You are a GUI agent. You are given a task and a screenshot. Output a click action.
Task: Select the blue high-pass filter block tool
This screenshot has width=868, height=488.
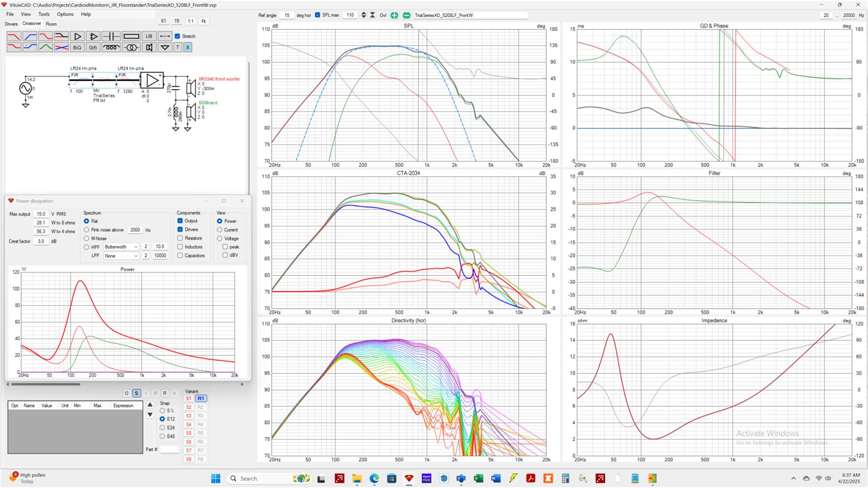(x=30, y=36)
